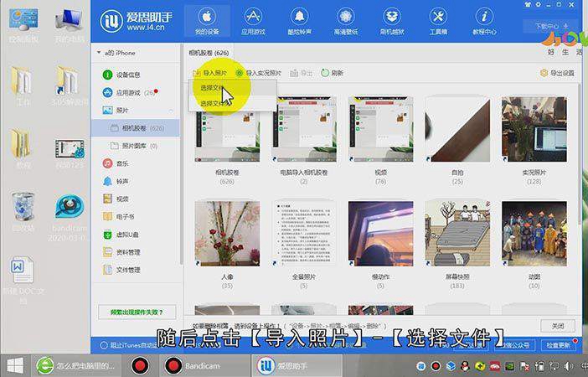Open the 工具箱 toolbox tab

click(438, 23)
